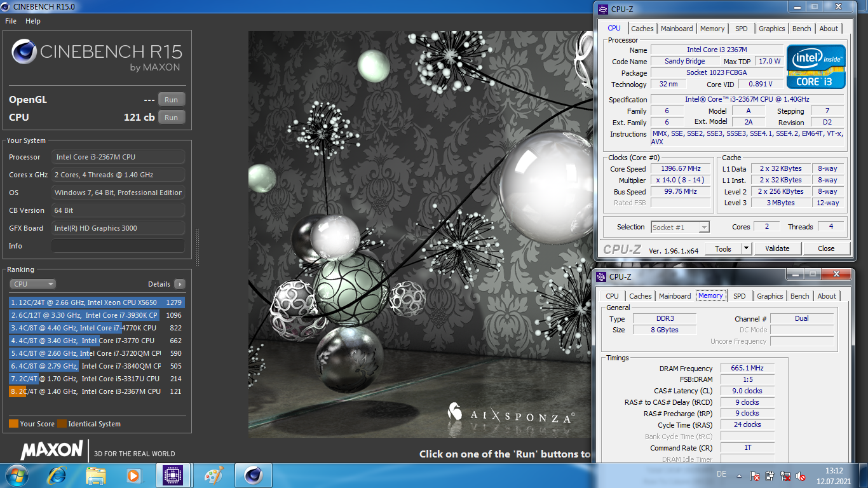This screenshot has height=488, width=868.
Task: Select Graphics tab in lower CPU-Z window
Action: pyautogui.click(x=770, y=296)
